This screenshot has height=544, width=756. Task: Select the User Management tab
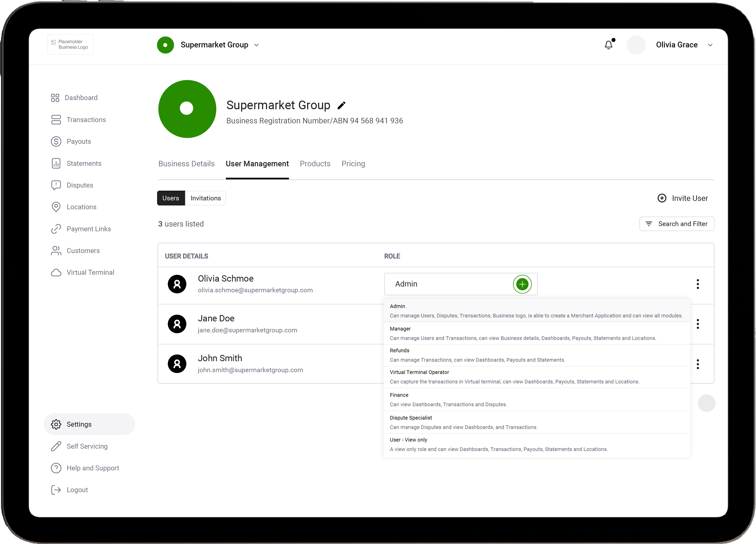[x=257, y=164]
